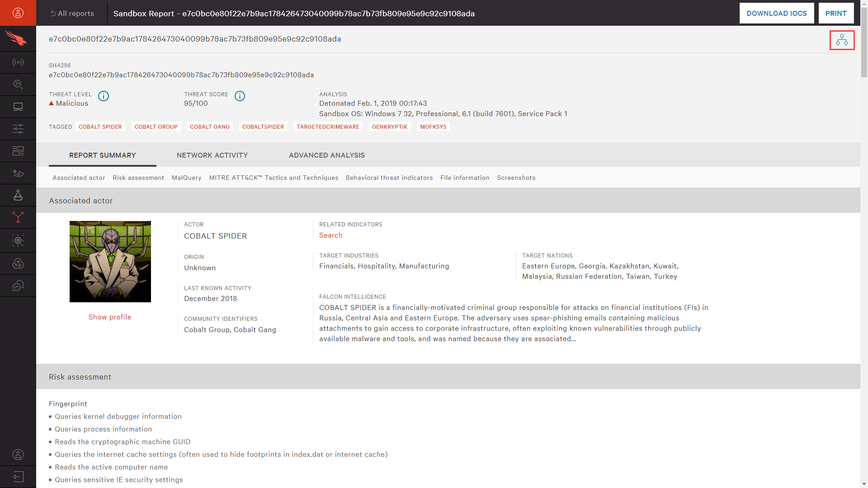Switch to the Advanced Analysis tab

pos(326,155)
